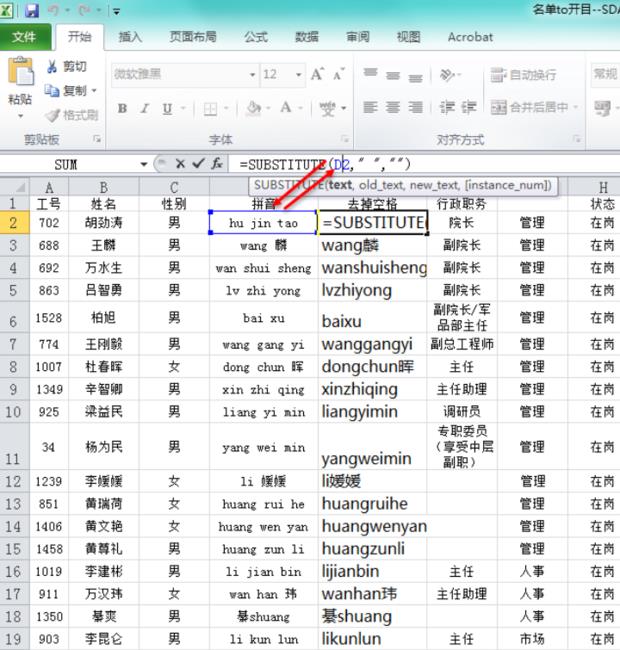Expand the Name Box dropdown next to SUM

click(x=144, y=164)
